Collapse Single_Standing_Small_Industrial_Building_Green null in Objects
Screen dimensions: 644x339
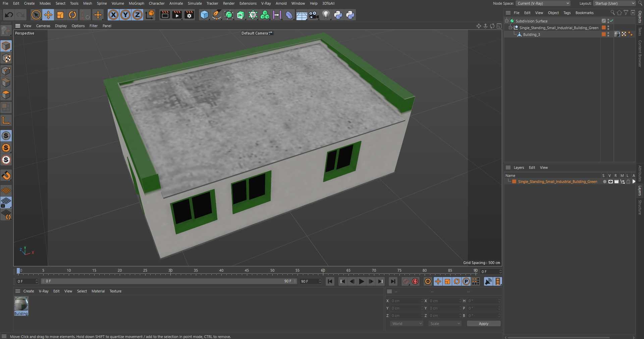[510, 28]
